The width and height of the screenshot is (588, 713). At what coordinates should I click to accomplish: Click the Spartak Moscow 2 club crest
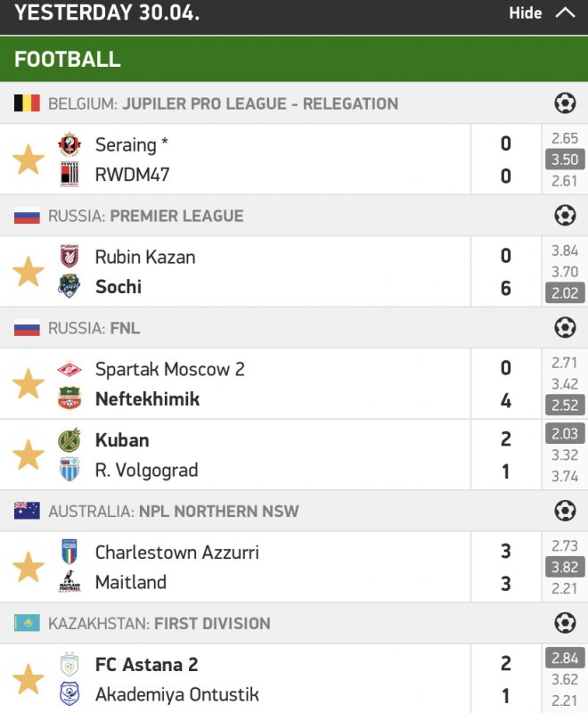(x=69, y=369)
